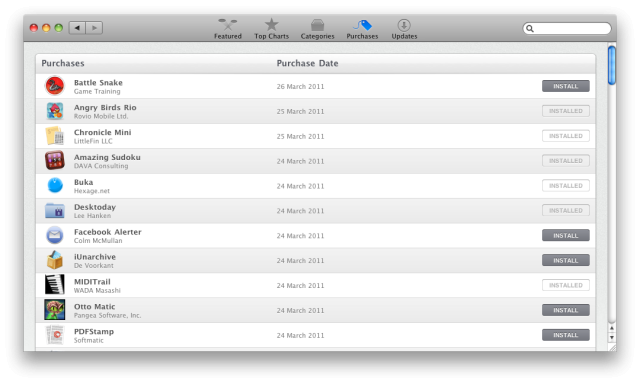Viewport: 640px width, 384px height.
Task: Install Facebook Alerter
Action: (565, 235)
